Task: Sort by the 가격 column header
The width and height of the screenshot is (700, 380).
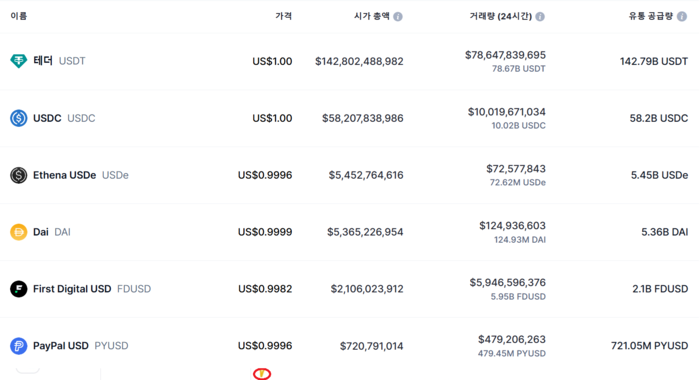Action: [x=283, y=16]
